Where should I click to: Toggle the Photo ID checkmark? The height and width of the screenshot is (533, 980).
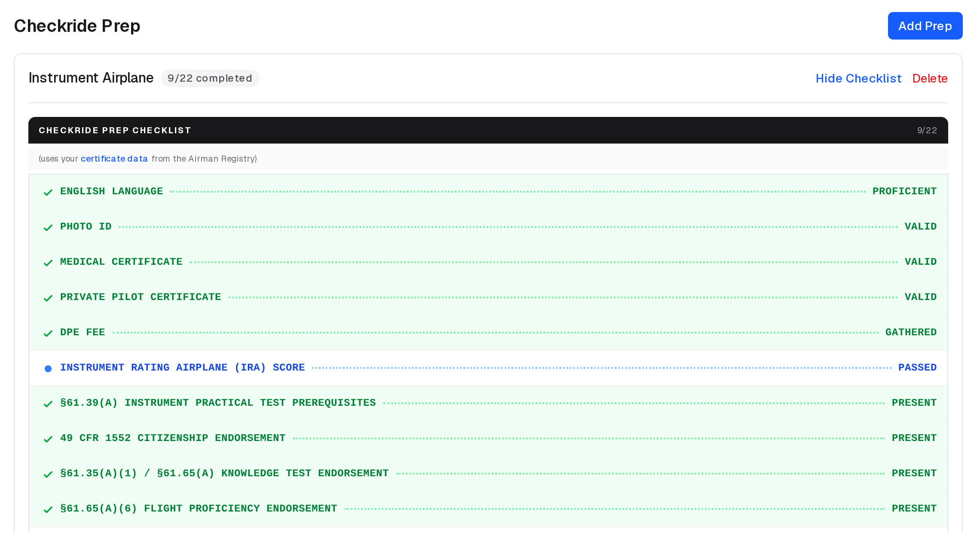click(48, 227)
